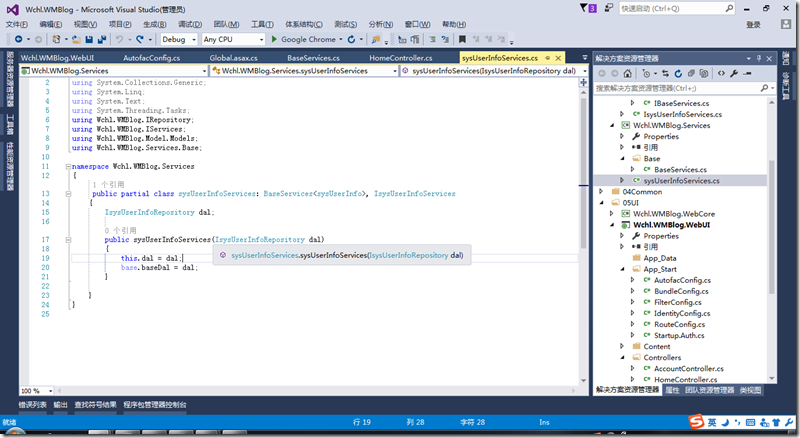Click the 快速启动 quick launch search box
The width and height of the screenshot is (800, 438).
pos(677,8)
